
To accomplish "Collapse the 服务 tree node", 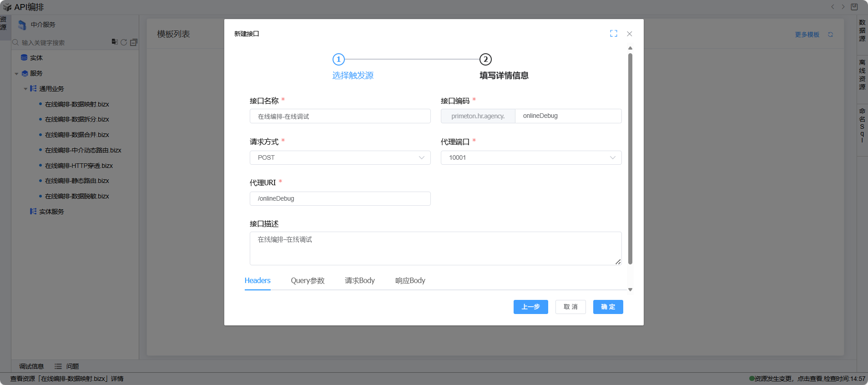I will (x=17, y=74).
